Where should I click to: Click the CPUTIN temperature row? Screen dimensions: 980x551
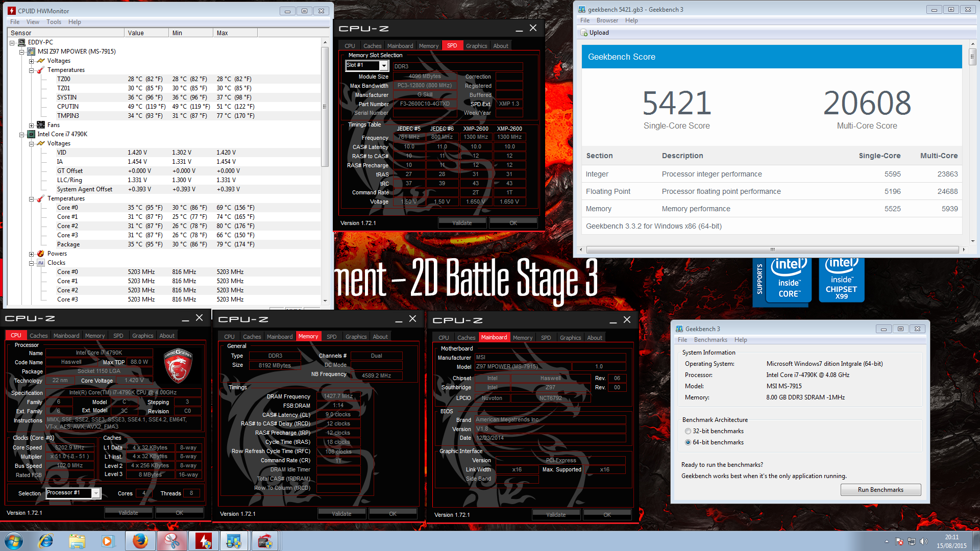[x=163, y=107]
